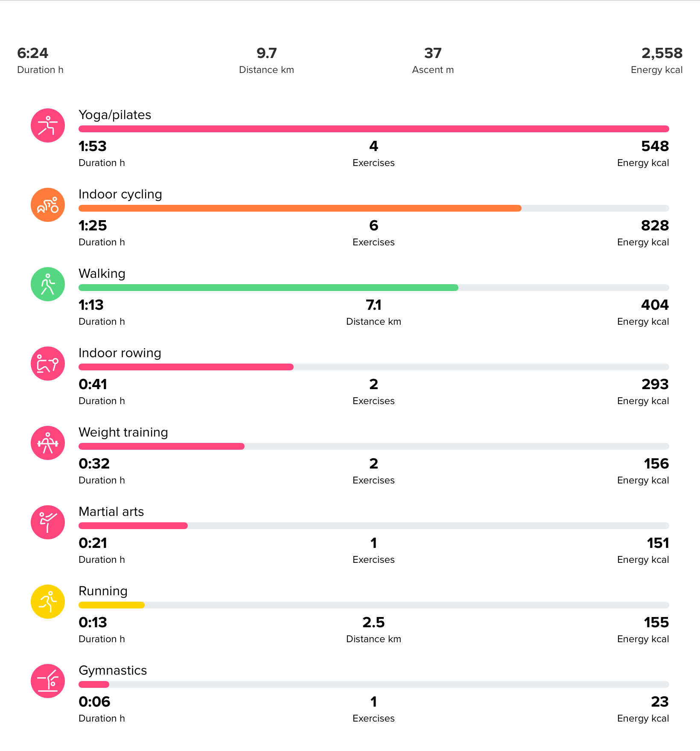
Task: Click the orange Indoor cycling bar
Action: (300, 208)
